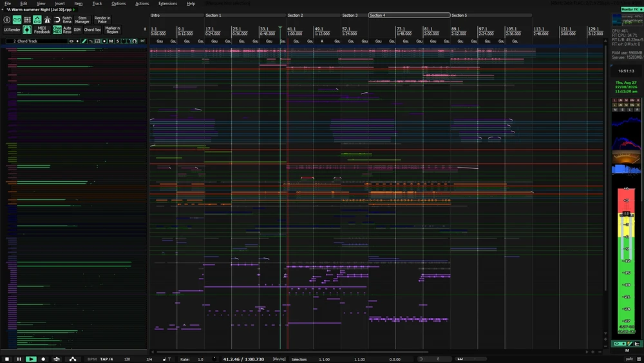
Task: Click the metronome icon in the toolbar
Action: tap(47, 19)
